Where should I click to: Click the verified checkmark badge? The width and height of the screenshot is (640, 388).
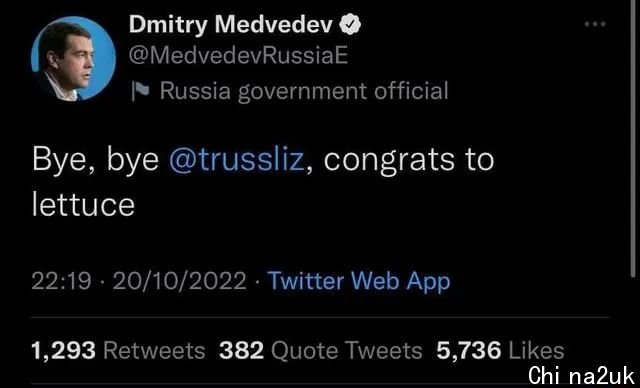pos(350,26)
